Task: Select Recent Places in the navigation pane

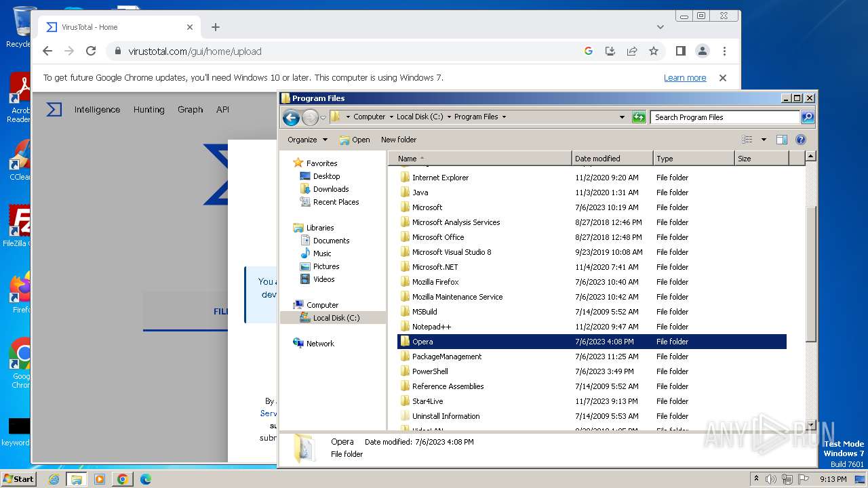Action: (336, 202)
